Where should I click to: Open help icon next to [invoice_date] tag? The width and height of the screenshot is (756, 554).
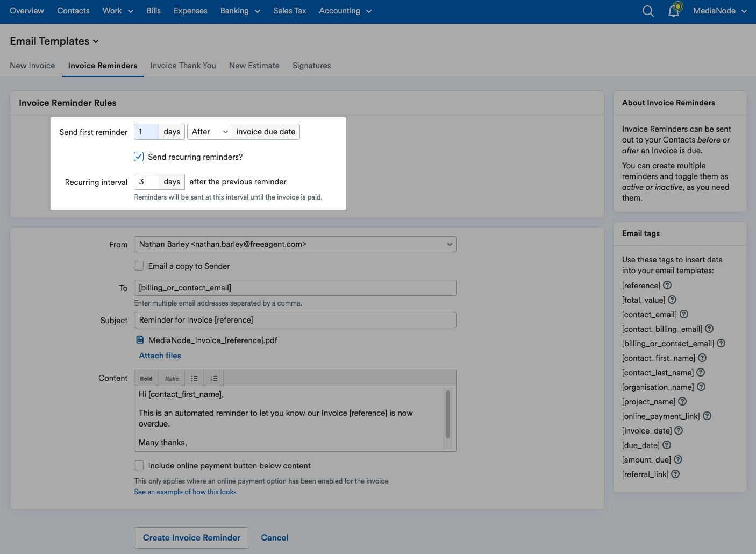(679, 430)
